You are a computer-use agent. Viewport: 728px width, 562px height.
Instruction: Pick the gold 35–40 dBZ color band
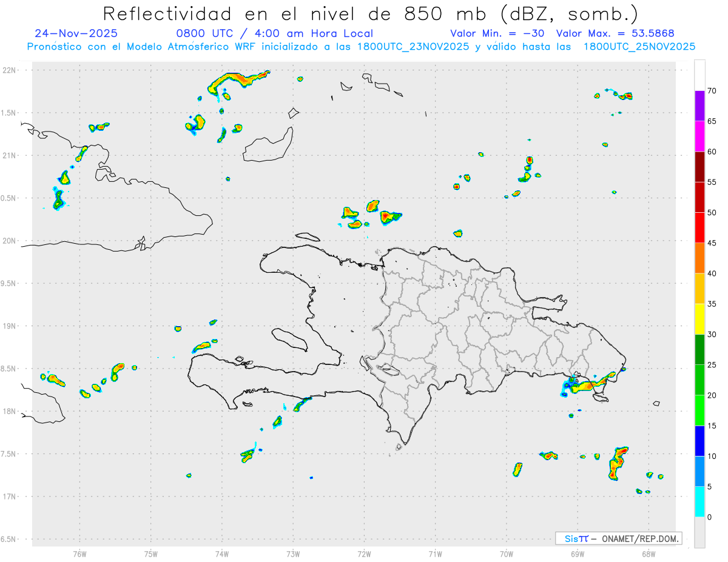699,289
